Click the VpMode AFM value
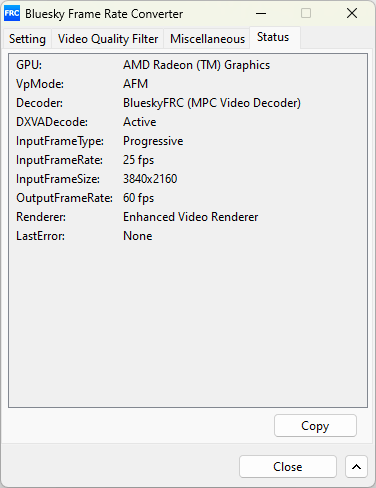The height and width of the screenshot is (488, 376). [135, 84]
